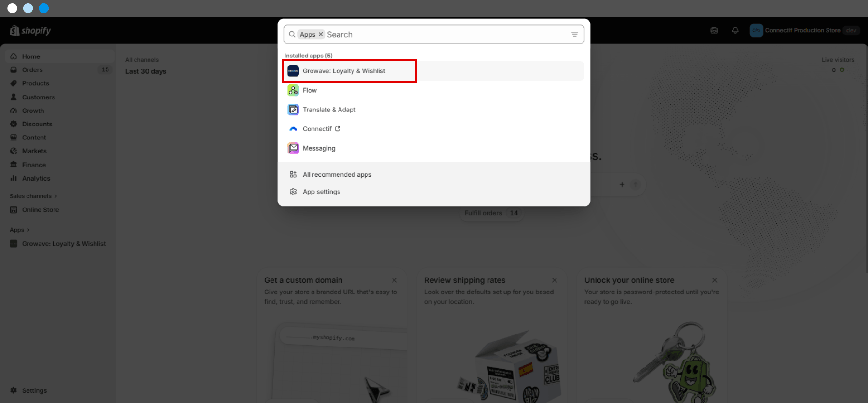This screenshot has width=868, height=403.
Task: Open the Unlock your online store card
Action: tap(652, 336)
